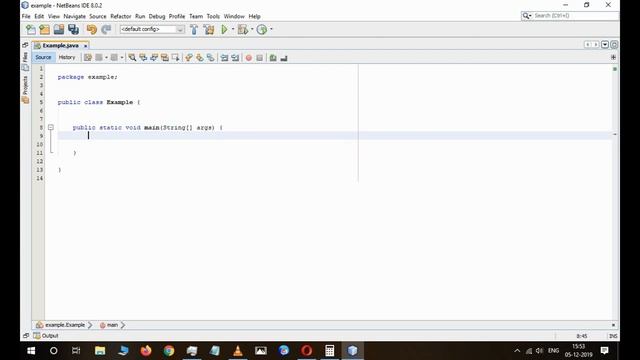Open the File menu
640x360 pixels.
tap(26, 16)
